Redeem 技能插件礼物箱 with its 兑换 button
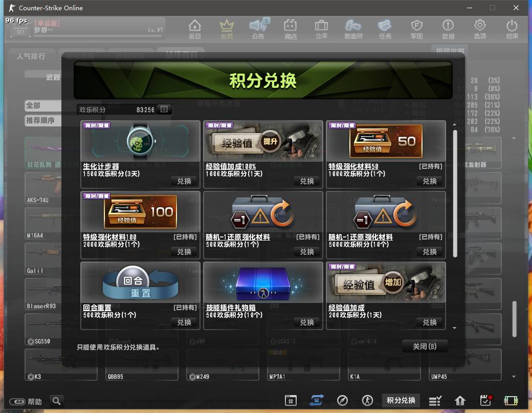Screen dimensions: 532x413 307,322
